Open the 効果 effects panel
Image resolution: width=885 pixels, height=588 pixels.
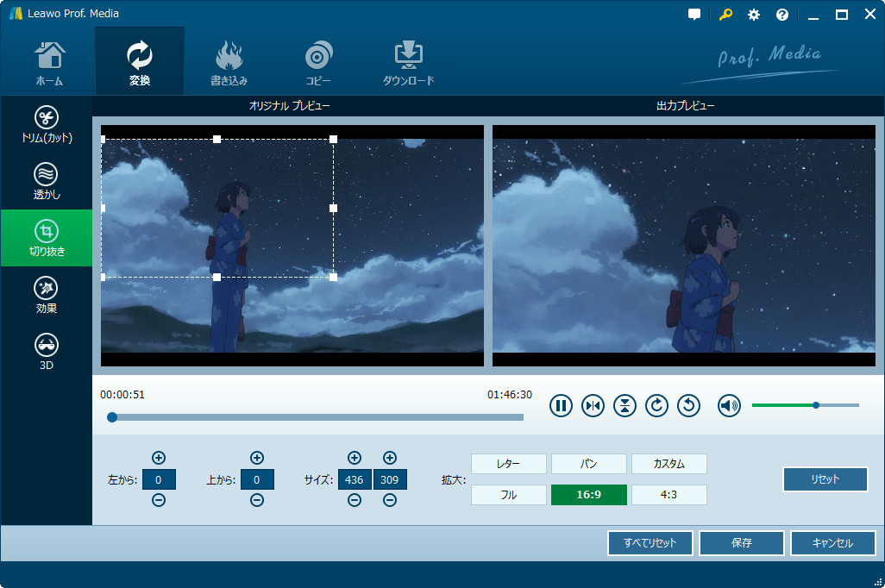(x=47, y=295)
